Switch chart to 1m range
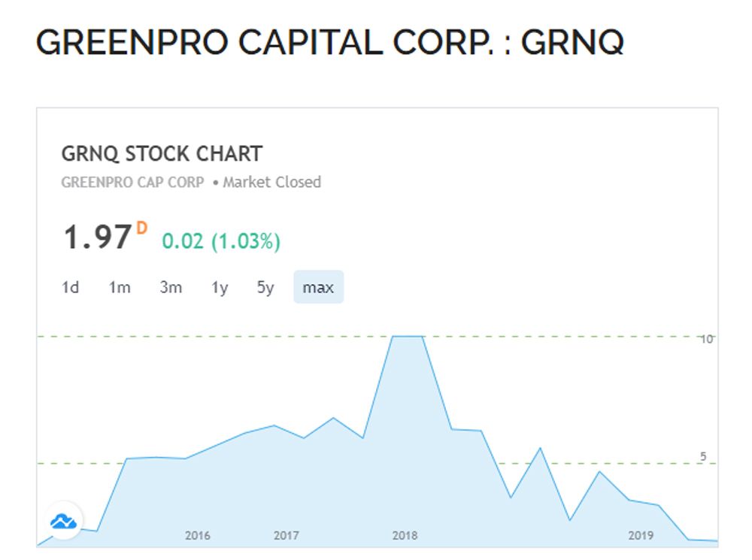Screen dimensions: 752x560 click(120, 287)
